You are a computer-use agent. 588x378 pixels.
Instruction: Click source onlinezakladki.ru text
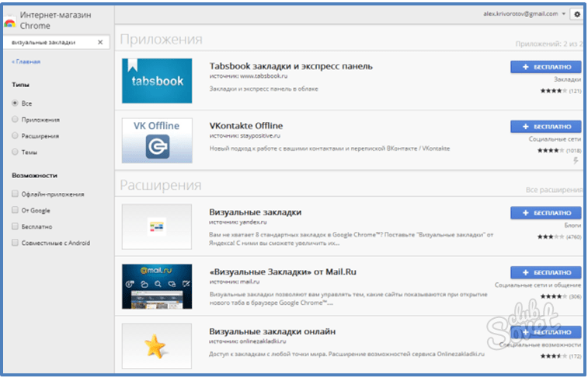(248, 341)
